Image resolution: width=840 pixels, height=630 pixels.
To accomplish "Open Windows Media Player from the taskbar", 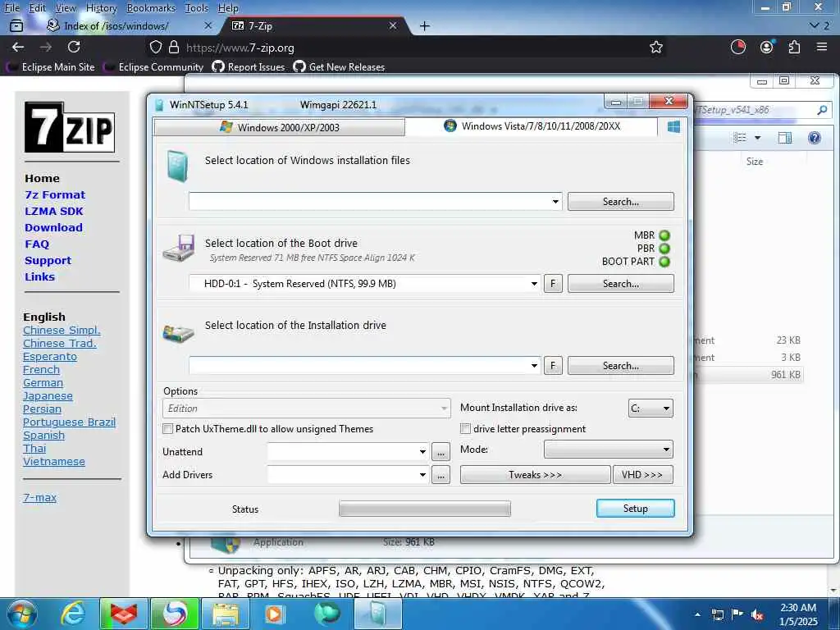I will click(x=275, y=614).
